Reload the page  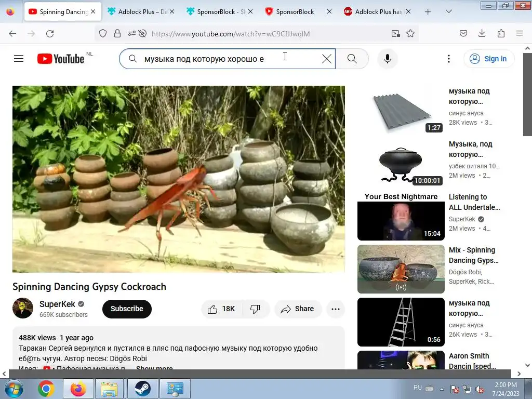(x=50, y=34)
